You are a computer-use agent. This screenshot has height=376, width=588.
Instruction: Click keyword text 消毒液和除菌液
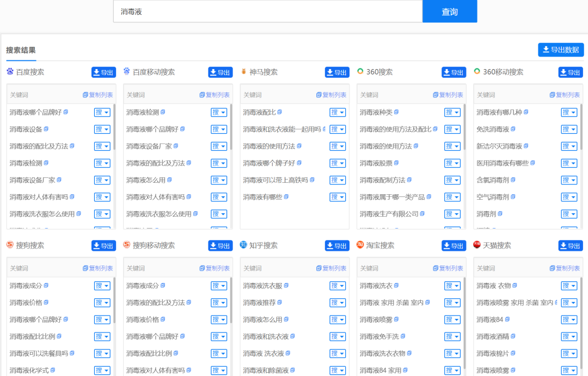coord(266,370)
